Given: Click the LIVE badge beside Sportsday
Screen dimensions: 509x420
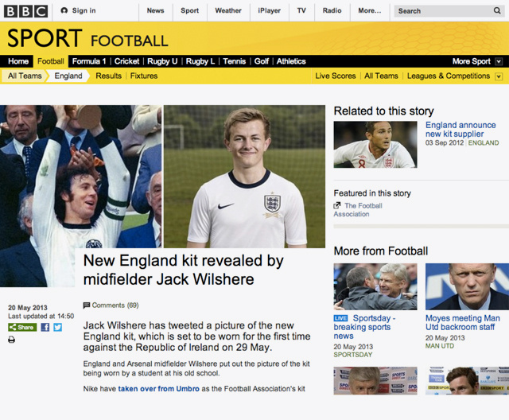Looking at the screenshot, I should coord(340,318).
